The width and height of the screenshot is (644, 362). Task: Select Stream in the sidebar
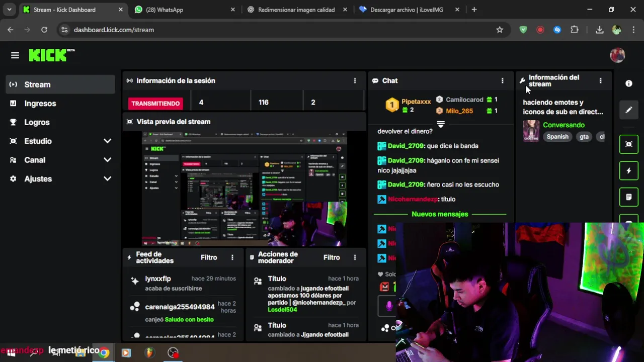click(60, 84)
